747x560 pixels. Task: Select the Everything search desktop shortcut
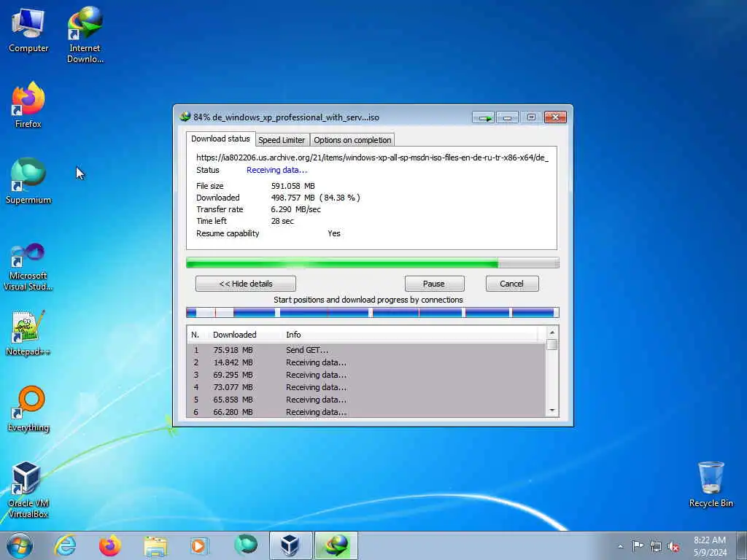tap(28, 408)
